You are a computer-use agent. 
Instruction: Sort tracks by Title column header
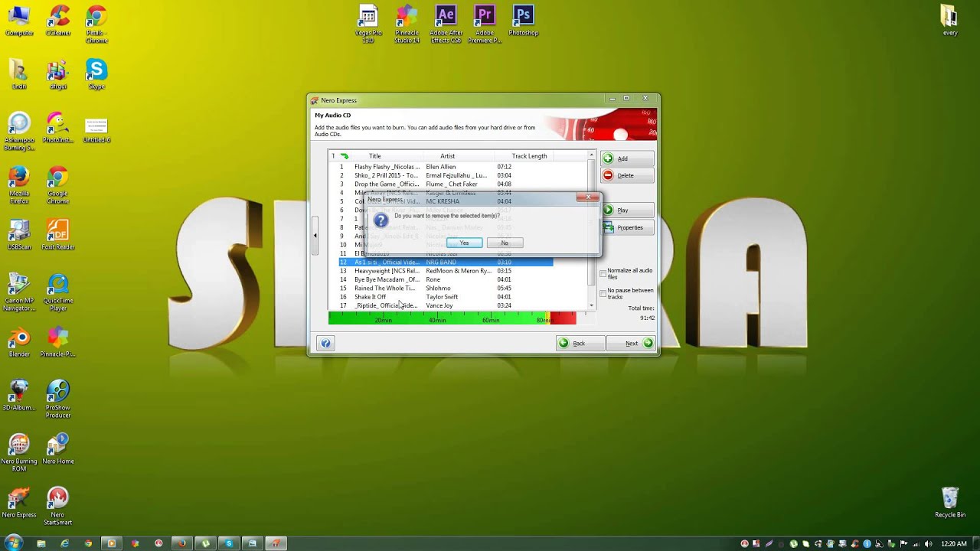tap(375, 156)
